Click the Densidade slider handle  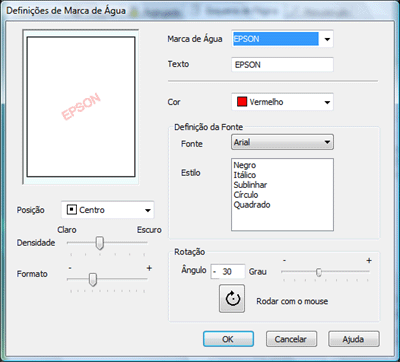pyautogui.click(x=99, y=243)
